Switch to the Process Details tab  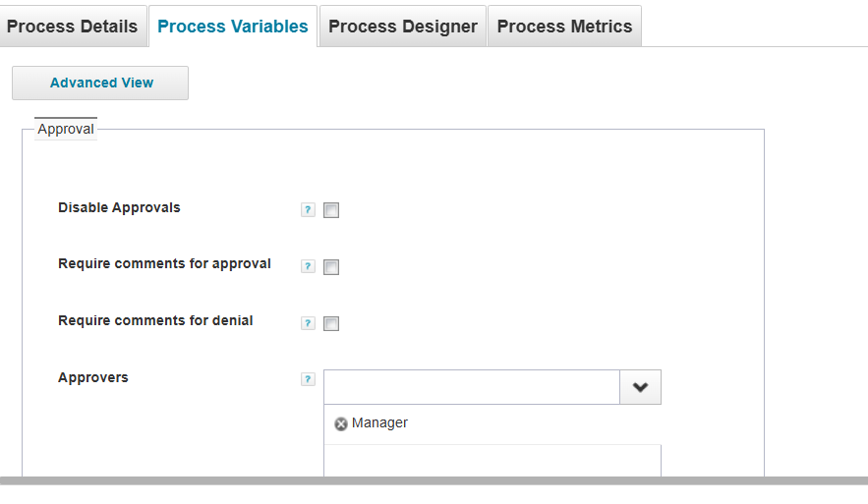pos(73,27)
